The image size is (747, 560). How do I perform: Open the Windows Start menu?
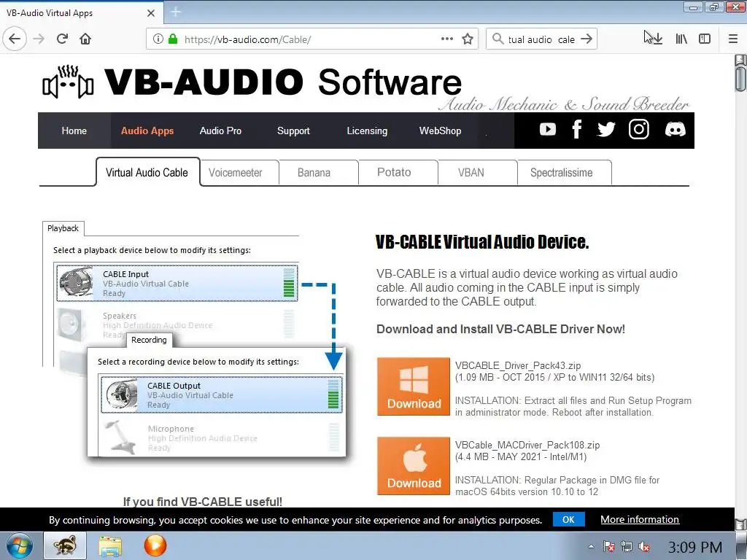click(20, 545)
